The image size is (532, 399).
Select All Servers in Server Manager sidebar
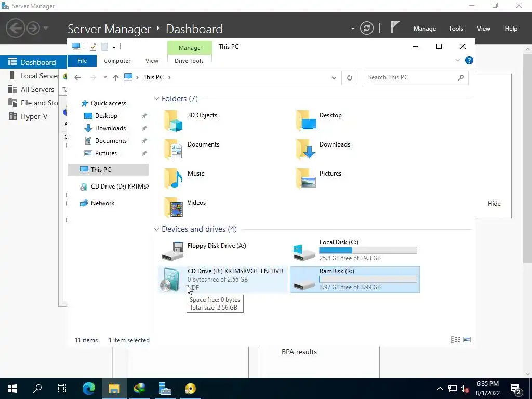[x=34, y=89]
